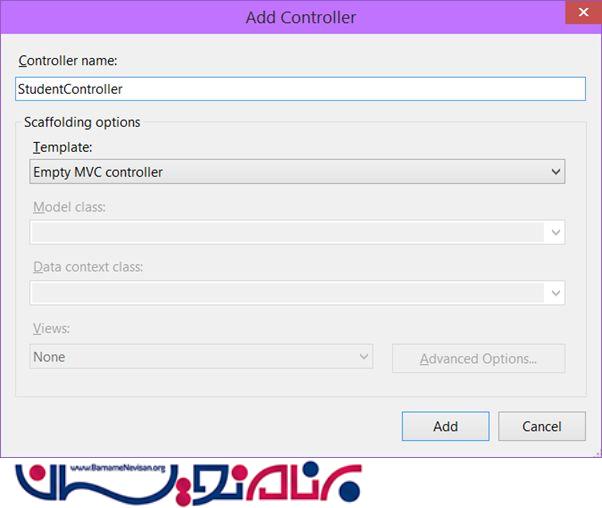Click the Scaffolding options group title
Screen dimensions: 602x508
pyautogui.click(x=82, y=122)
